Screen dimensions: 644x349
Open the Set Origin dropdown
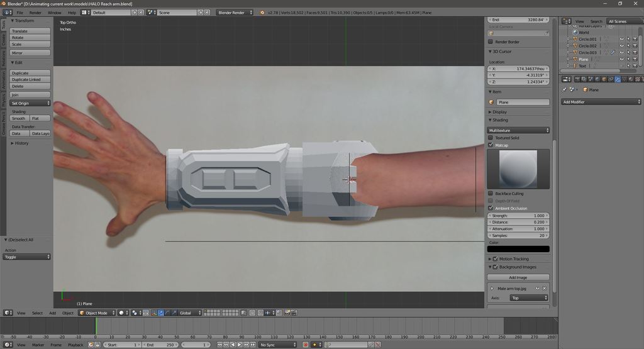pos(30,104)
